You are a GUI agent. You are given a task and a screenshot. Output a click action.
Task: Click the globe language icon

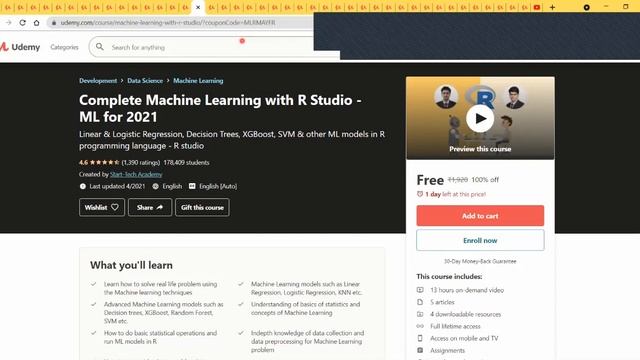coord(156,186)
